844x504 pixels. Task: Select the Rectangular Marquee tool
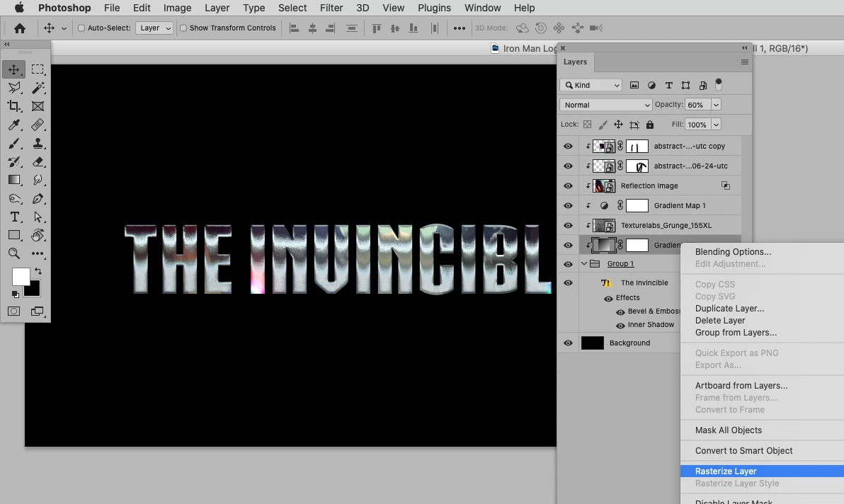(x=38, y=69)
